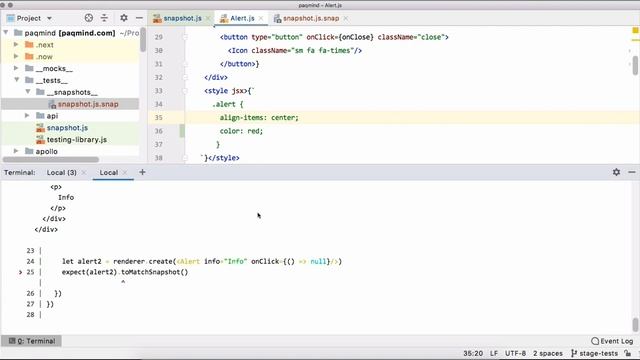Click the fold marker on line 33

(184, 91)
